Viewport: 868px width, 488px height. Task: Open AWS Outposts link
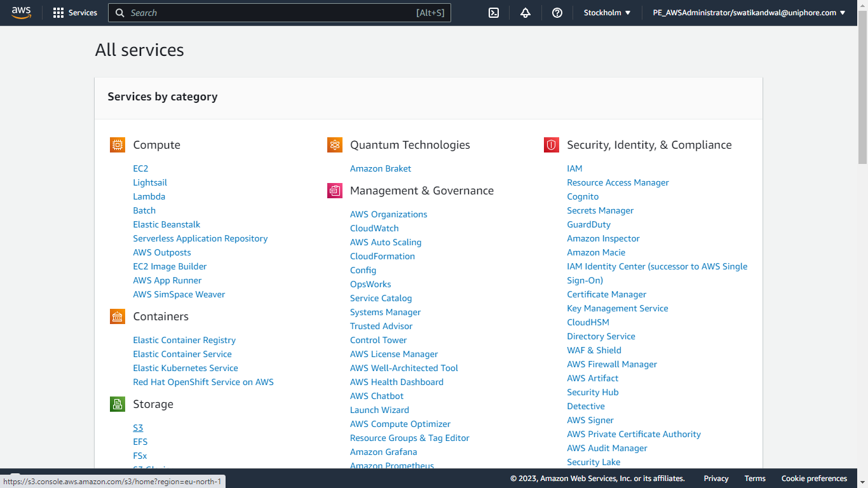[162, 252]
